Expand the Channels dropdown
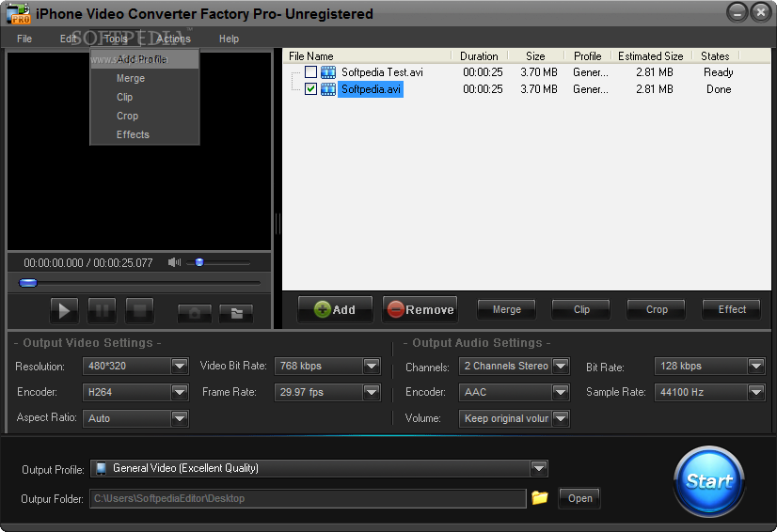 (561, 366)
